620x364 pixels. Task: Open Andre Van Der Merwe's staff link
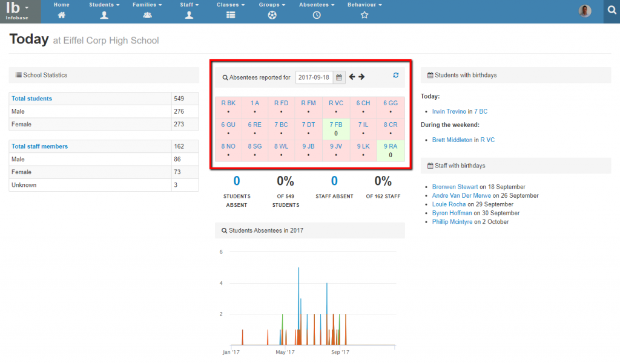tap(461, 195)
